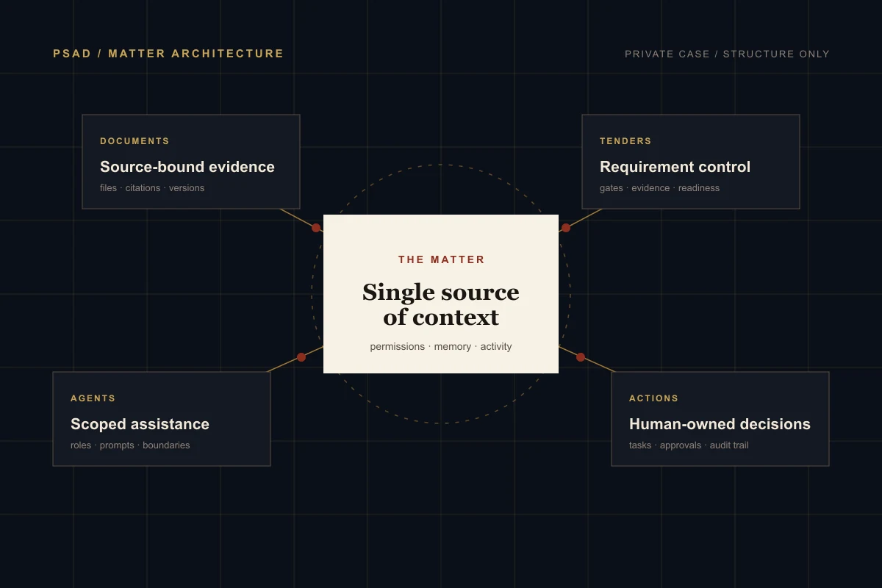Click tasks · approvals · audit trail subtitle
The width and height of the screenshot is (882, 588).
689,445
